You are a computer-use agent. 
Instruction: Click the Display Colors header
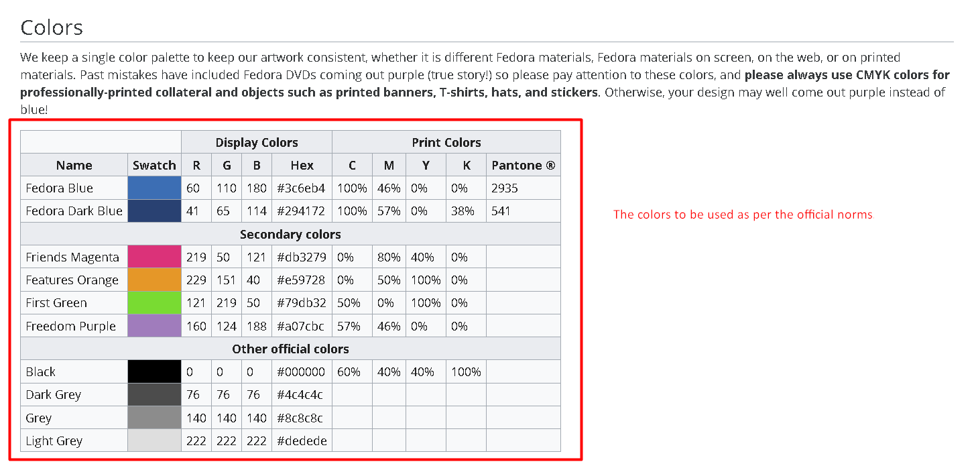[x=257, y=142]
